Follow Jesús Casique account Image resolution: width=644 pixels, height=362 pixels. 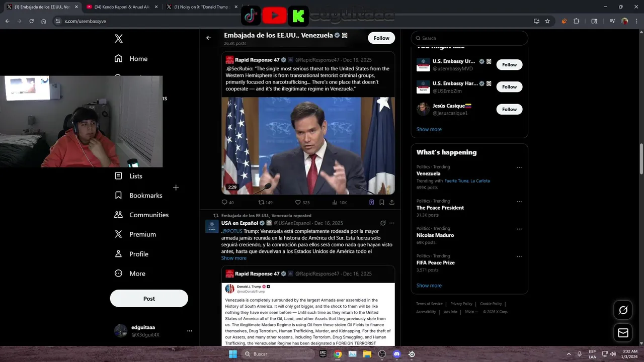[x=509, y=109]
